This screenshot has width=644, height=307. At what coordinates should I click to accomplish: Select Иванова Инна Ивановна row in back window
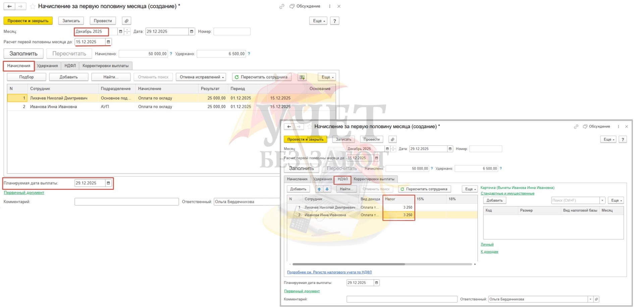(171, 107)
